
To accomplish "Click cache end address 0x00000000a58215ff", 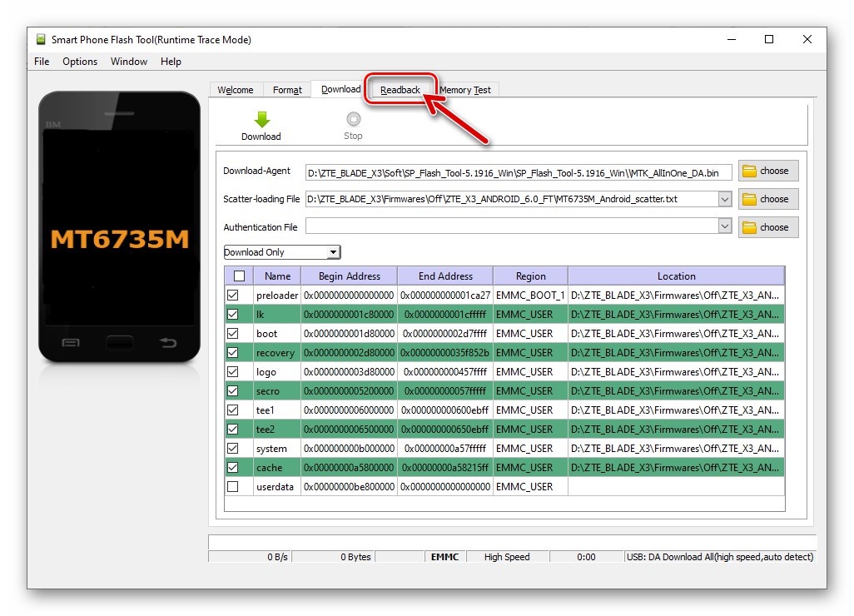I will tap(445, 468).
